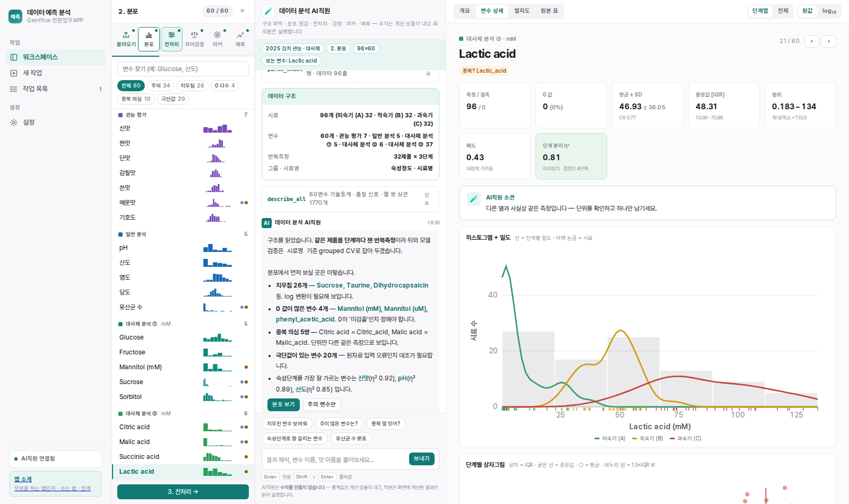Screen dimensions: 849x504
Task: Collapse the 일반 분석 variable group
Action: pyautogui.click(x=183, y=234)
